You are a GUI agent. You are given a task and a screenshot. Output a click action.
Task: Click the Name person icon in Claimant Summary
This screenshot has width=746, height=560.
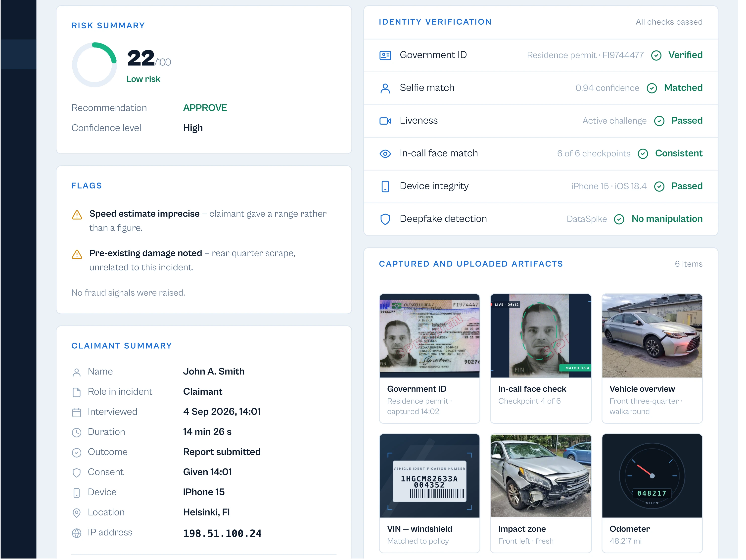point(77,373)
